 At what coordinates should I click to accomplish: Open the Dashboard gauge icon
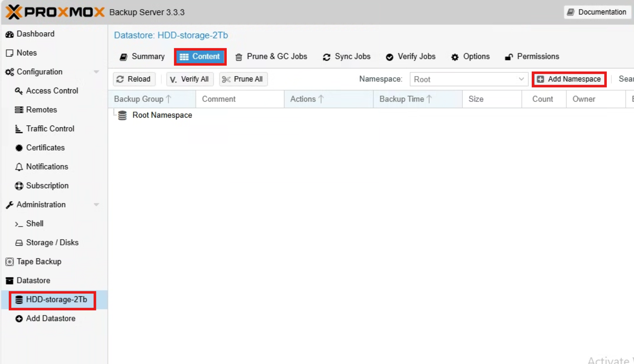pyautogui.click(x=9, y=34)
